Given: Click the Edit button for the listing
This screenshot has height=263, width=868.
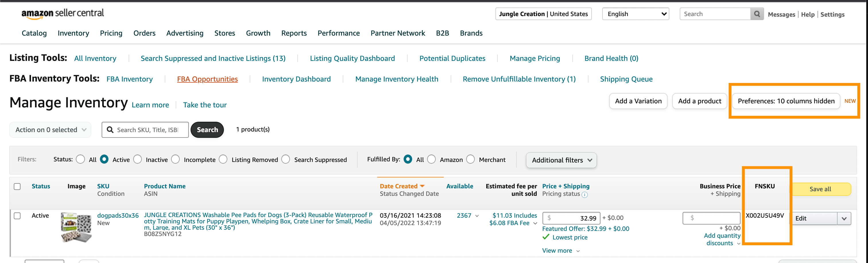Looking at the screenshot, I should point(814,218).
